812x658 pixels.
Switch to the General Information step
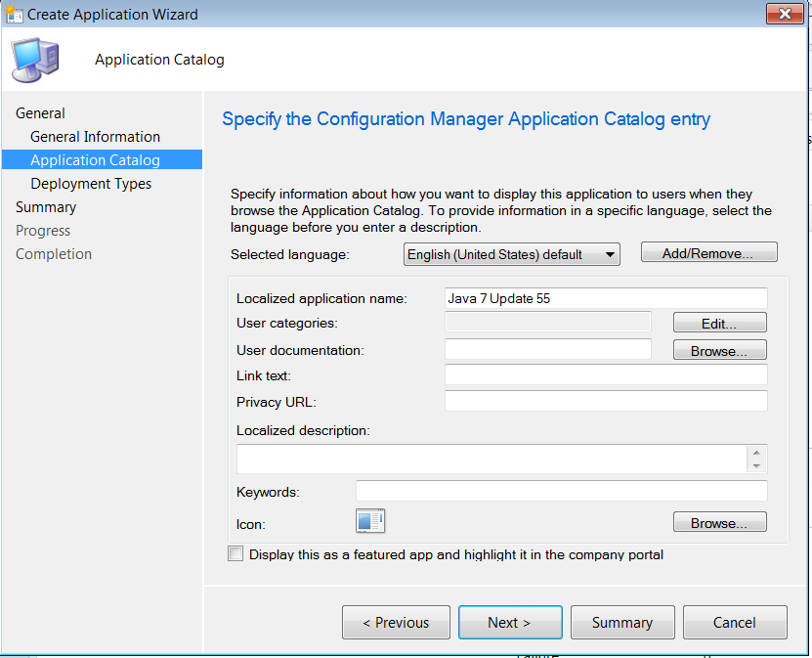tap(96, 136)
